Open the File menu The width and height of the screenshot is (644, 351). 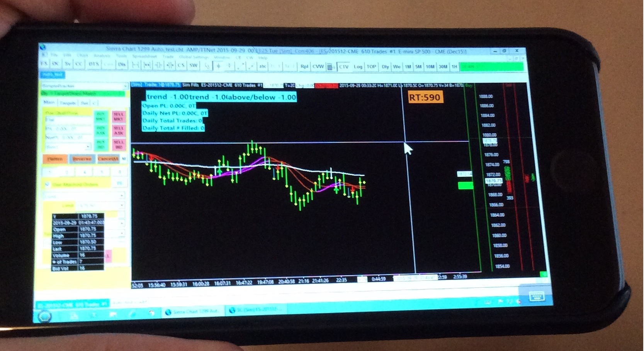click(x=54, y=55)
